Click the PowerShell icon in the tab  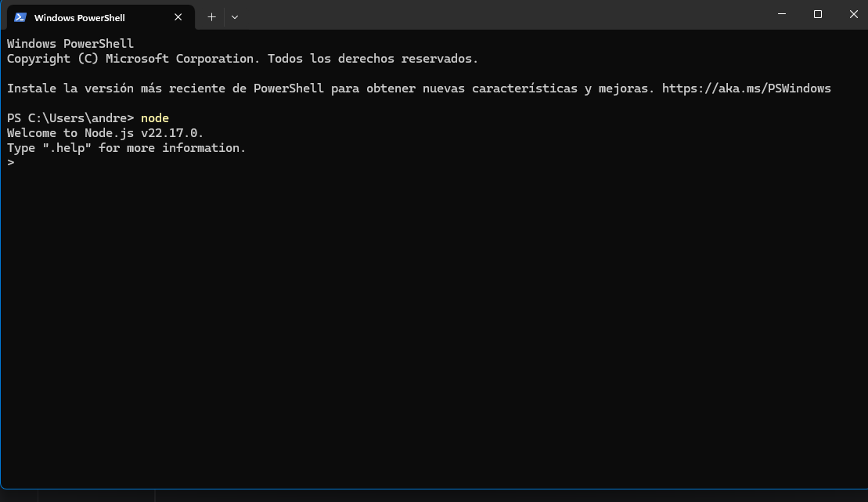(20, 17)
